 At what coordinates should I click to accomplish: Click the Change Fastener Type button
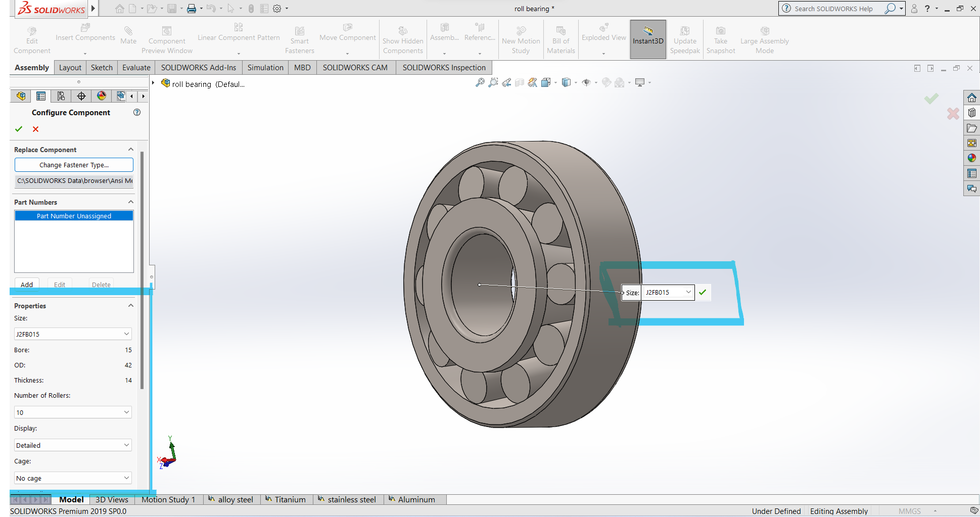[x=74, y=165]
